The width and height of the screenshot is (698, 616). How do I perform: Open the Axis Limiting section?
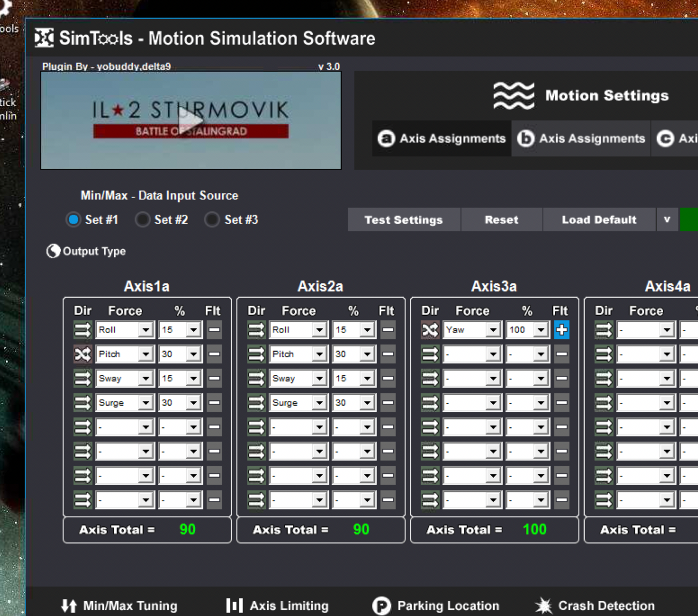277,606
